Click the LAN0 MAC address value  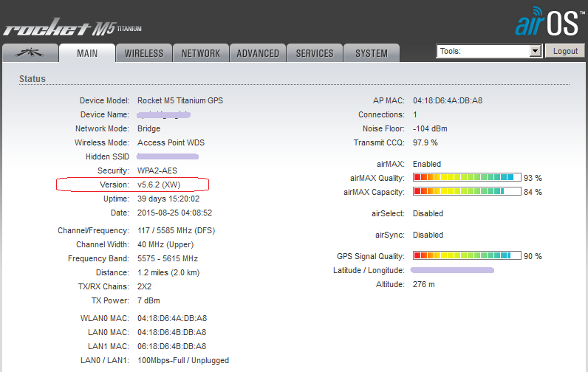[x=172, y=332]
